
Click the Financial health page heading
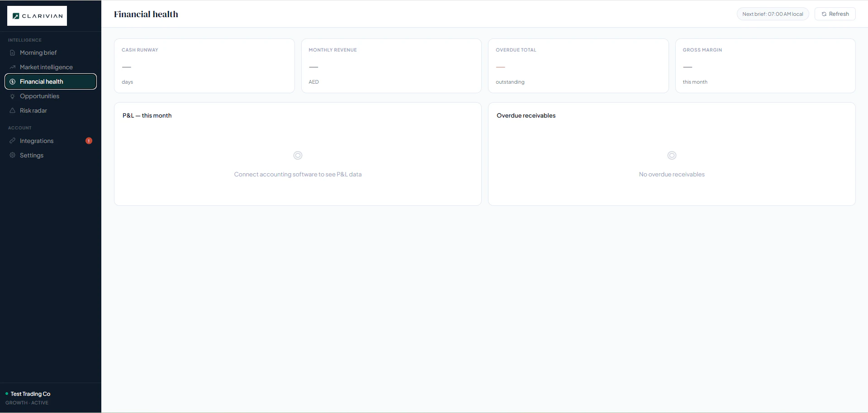[146, 14]
